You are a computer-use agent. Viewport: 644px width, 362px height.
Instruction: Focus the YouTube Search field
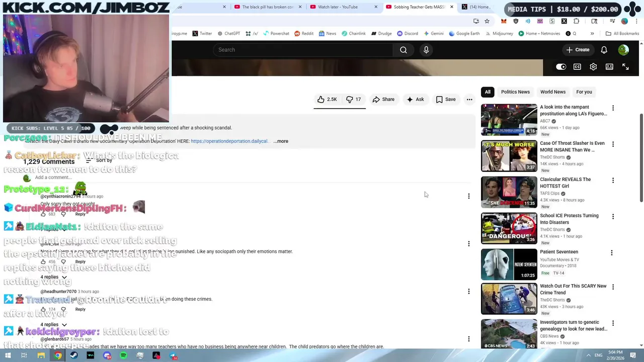tap(303, 50)
